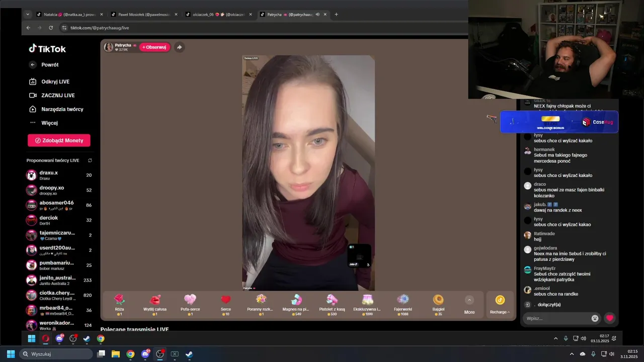
Task: Send the Róża gift
Action: pyautogui.click(x=119, y=305)
